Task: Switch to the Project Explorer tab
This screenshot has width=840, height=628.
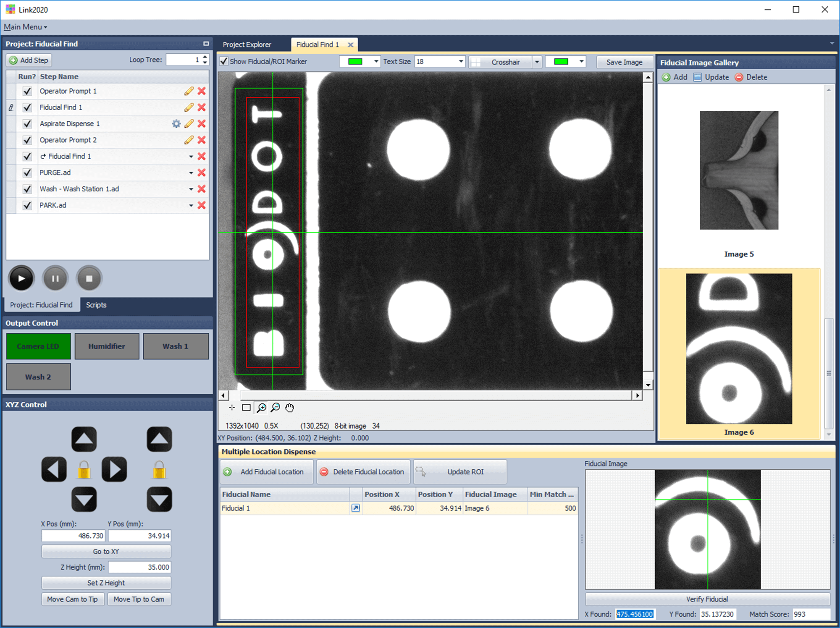Action: tap(247, 44)
